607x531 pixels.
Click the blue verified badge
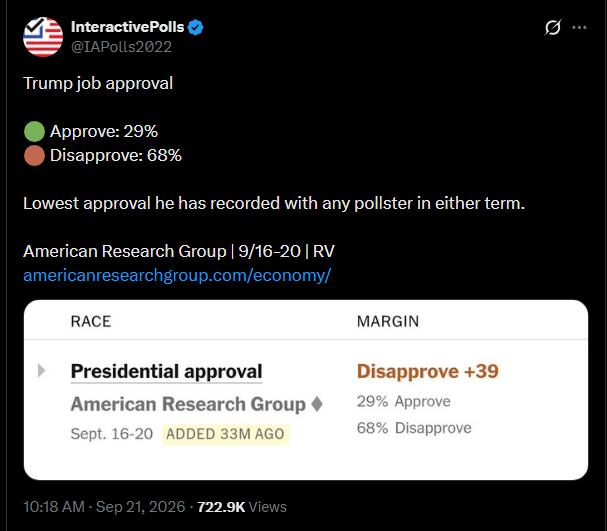(195, 27)
